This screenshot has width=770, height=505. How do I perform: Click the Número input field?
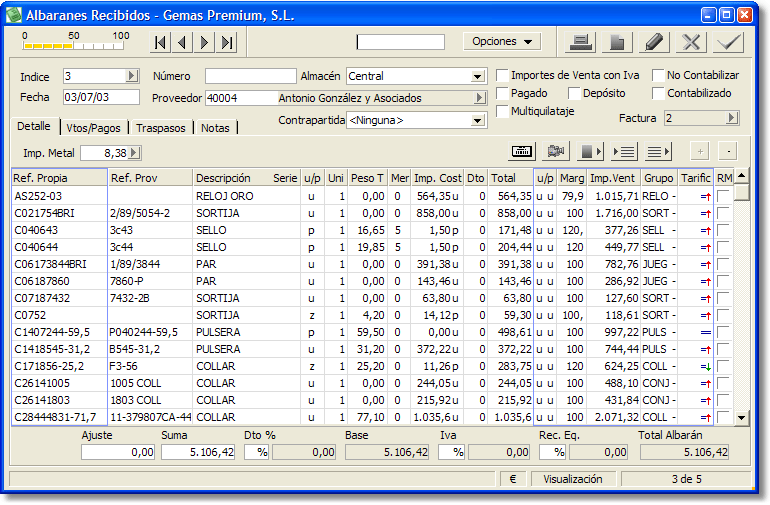250,77
